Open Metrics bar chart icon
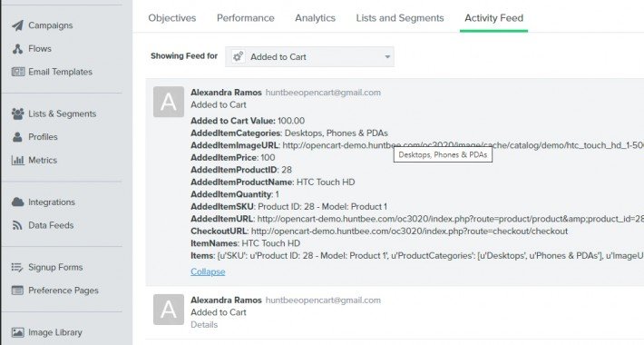 coord(17,161)
